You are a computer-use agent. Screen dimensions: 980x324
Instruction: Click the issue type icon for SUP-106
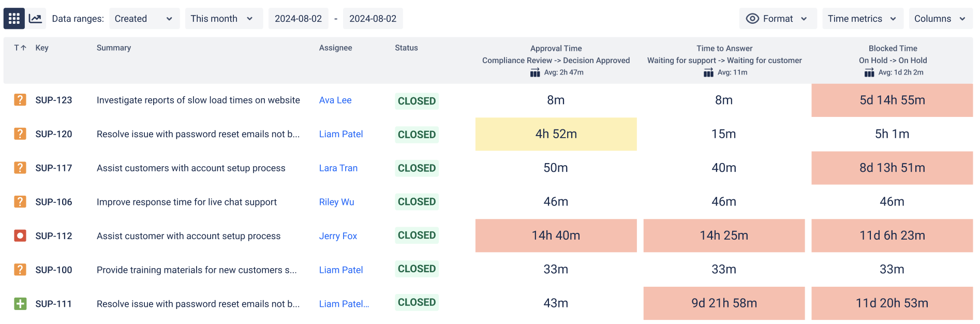pyautogui.click(x=20, y=202)
